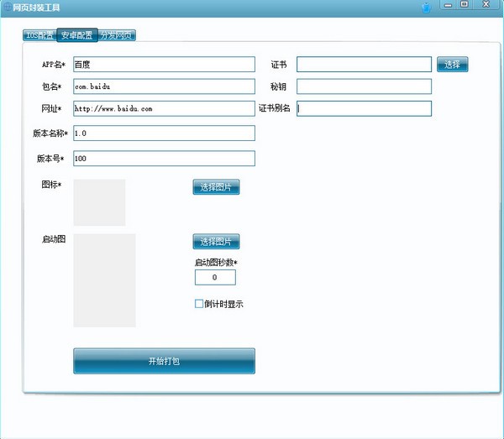Viewport: 504px width, 439px height.
Task: Click the 启动图秒数 number box
Action: click(x=215, y=277)
